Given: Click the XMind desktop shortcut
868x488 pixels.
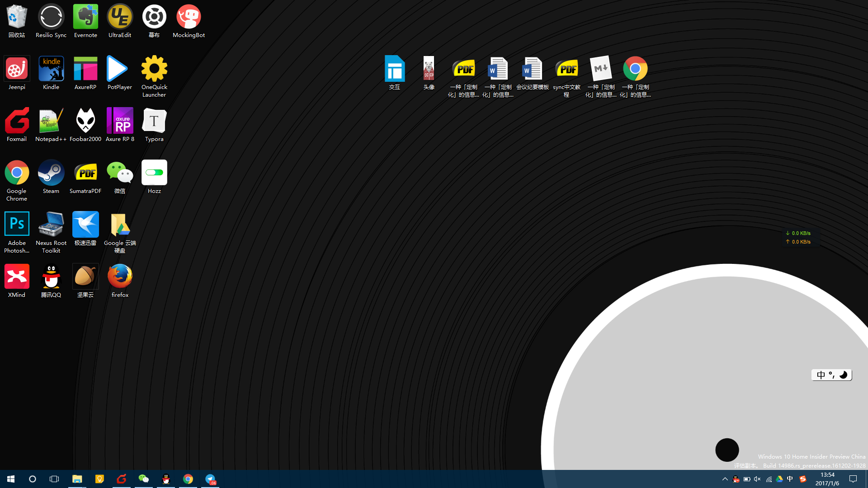Looking at the screenshot, I should tap(17, 281).
